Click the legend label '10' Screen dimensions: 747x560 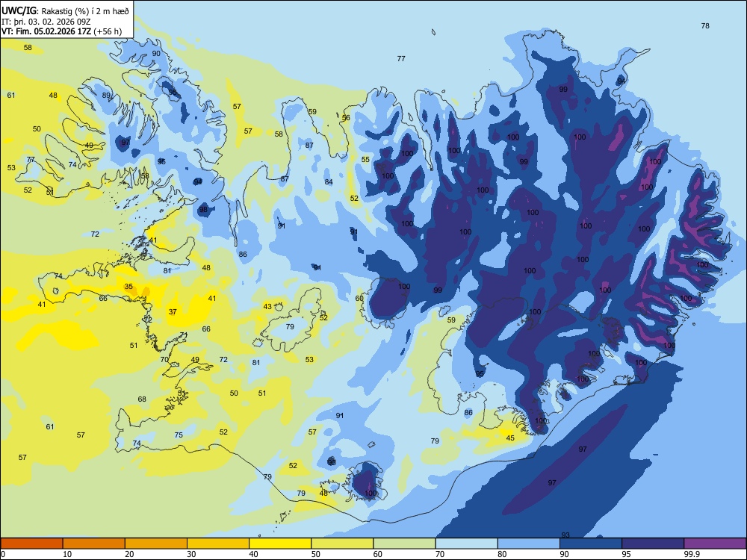point(67,554)
